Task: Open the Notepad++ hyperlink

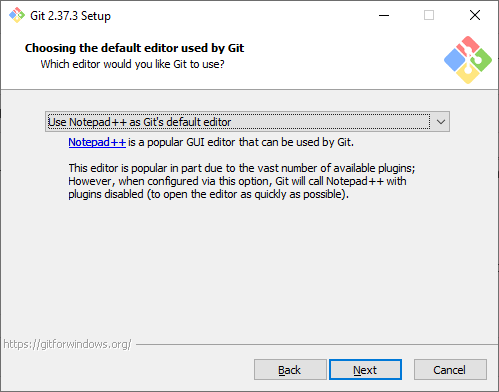Action: [97, 142]
